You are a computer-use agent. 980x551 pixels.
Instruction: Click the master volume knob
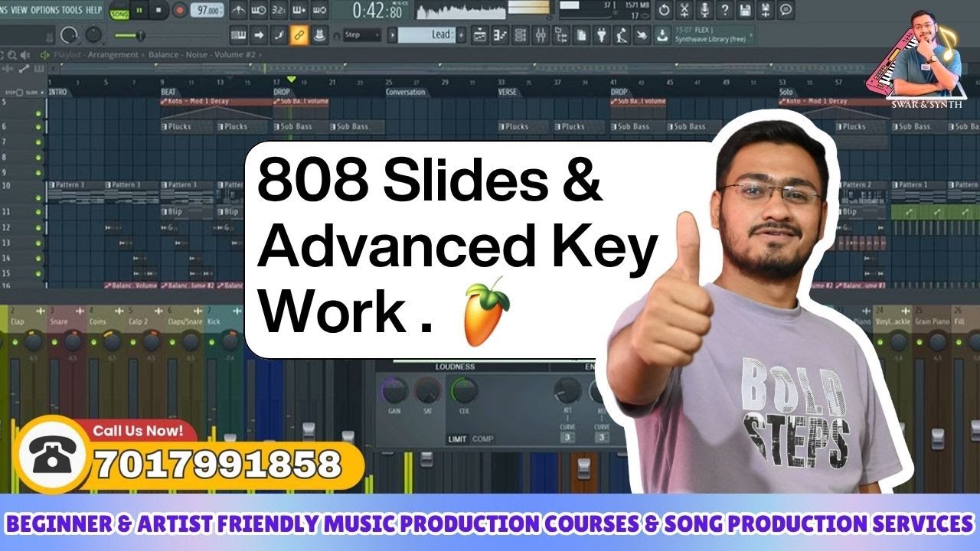click(x=70, y=35)
